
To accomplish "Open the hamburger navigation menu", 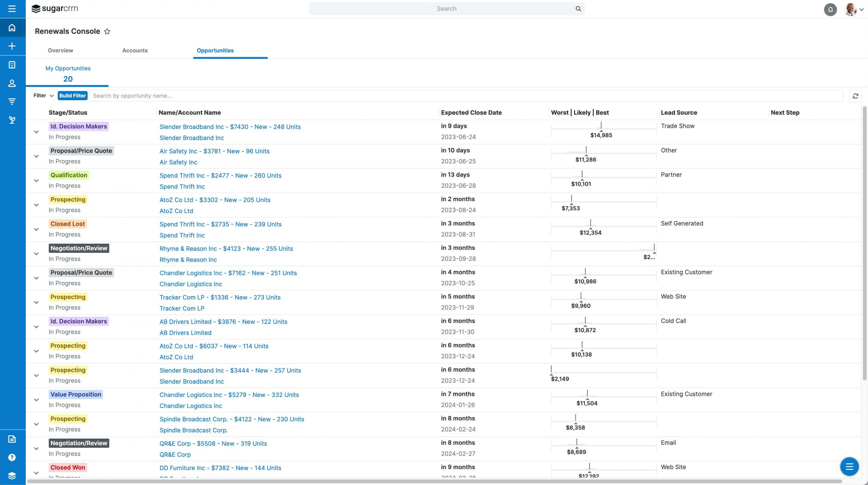I will pyautogui.click(x=12, y=9).
